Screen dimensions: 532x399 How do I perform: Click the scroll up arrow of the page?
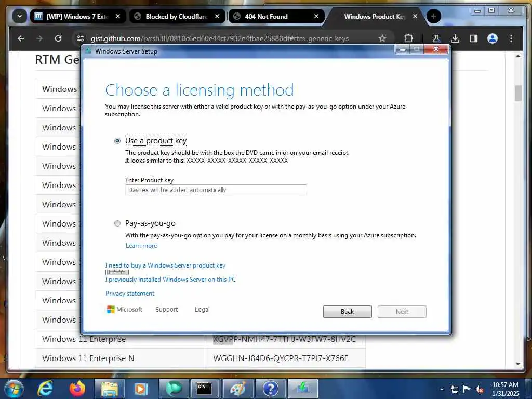click(x=518, y=56)
